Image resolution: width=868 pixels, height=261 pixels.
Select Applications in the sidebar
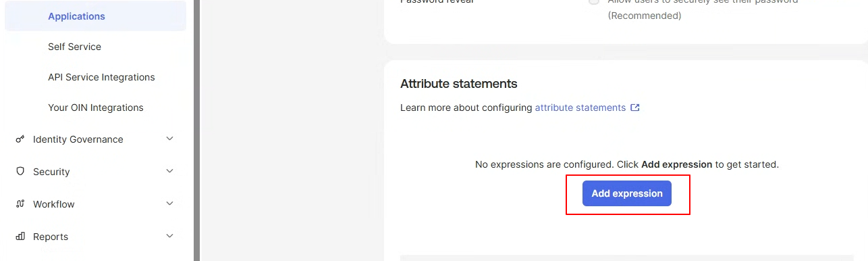[95, 16]
